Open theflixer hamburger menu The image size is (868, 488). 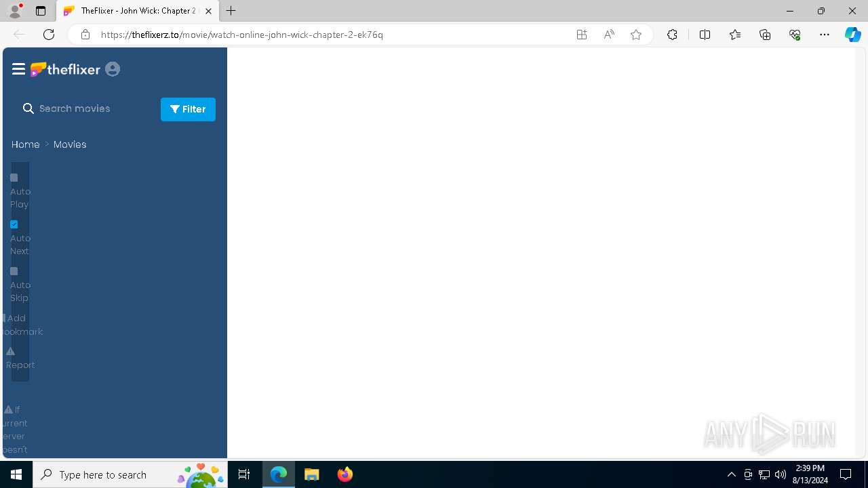tap(18, 69)
